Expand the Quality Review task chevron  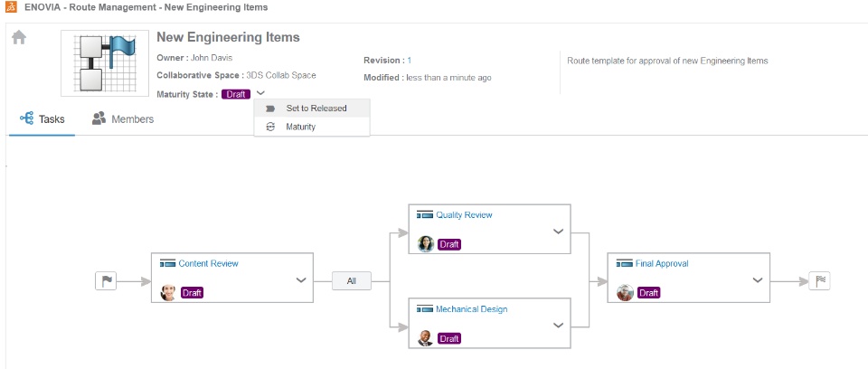(558, 232)
